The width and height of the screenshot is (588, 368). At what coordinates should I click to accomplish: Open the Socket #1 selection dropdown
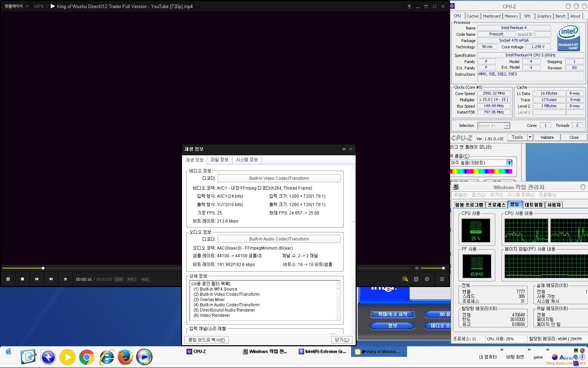tap(494, 125)
